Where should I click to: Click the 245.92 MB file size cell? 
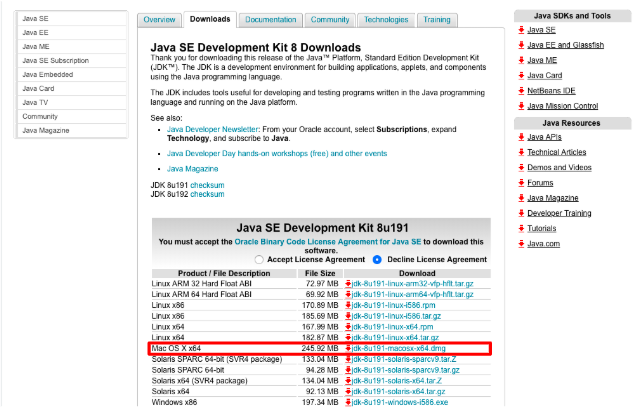point(320,349)
